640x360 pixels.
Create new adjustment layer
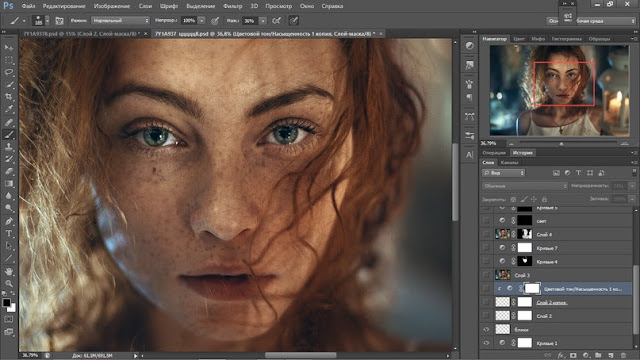pos(586,356)
